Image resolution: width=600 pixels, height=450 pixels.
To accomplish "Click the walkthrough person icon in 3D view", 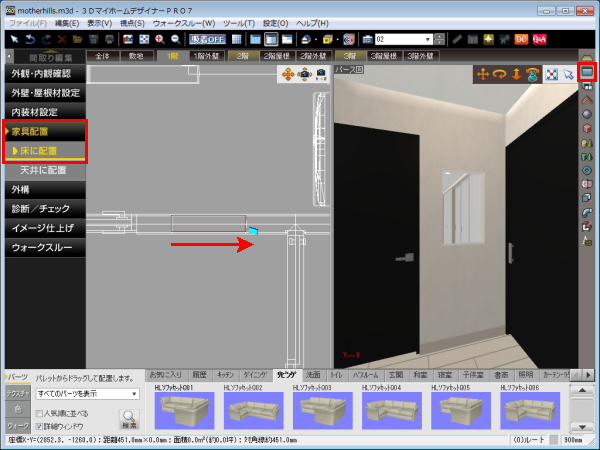I will coord(532,74).
